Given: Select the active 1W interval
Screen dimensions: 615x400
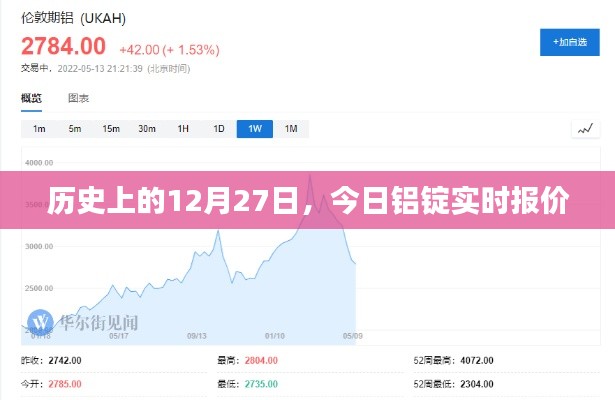Looking at the screenshot, I should click(255, 129).
